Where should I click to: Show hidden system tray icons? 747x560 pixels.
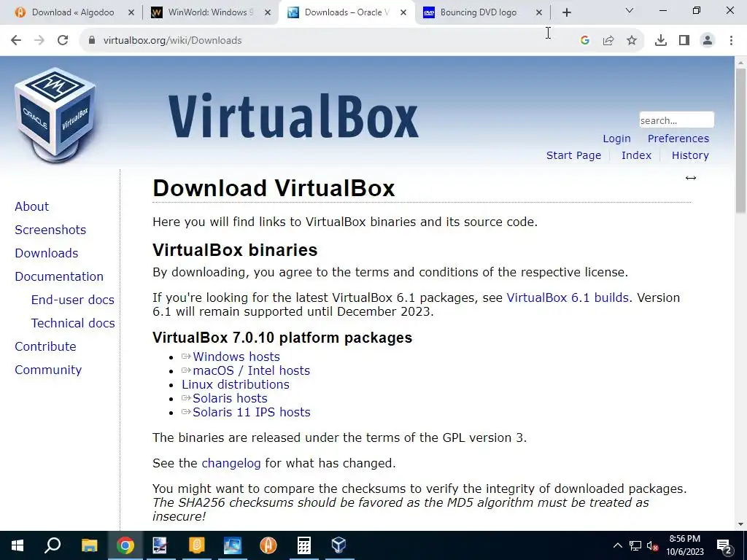click(x=617, y=545)
